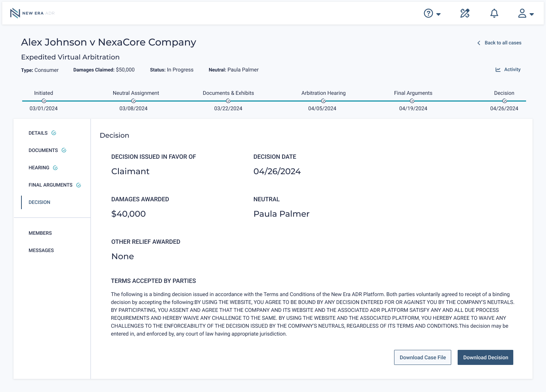Select the DECISION sidebar section
546x392 pixels.
click(x=39, y=202)
